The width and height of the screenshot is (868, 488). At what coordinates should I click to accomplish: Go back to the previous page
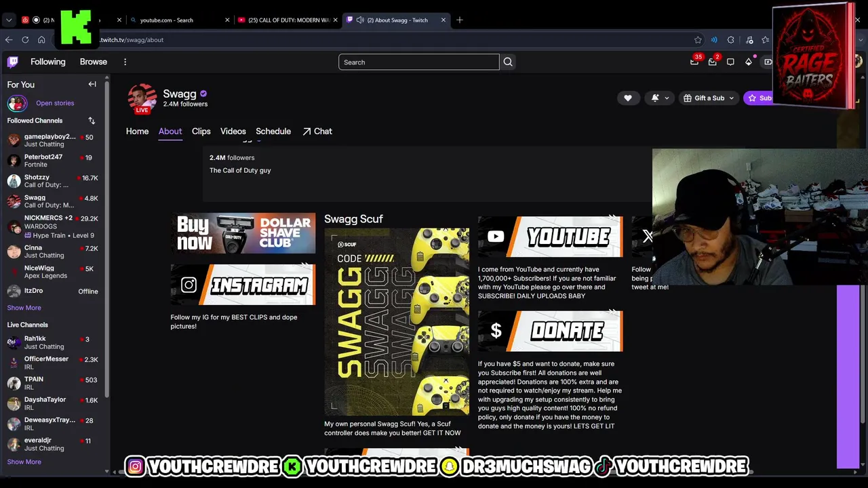tap(9, 40)
